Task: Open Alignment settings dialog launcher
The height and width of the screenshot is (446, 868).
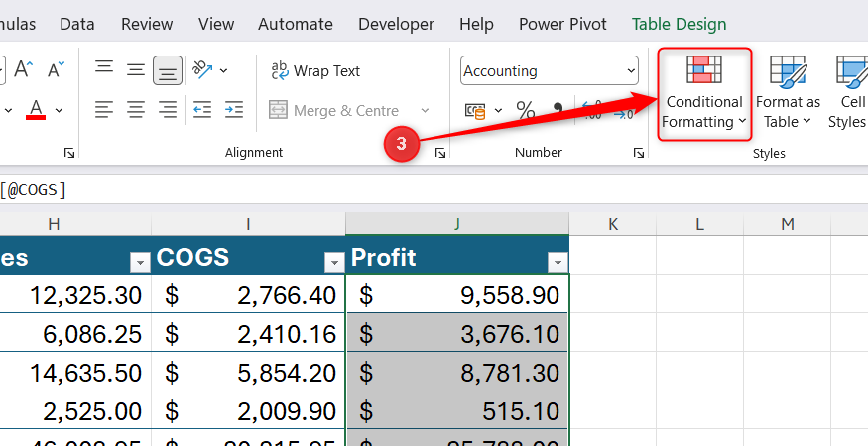Action: pyautogui.click(x=440, y=153)
